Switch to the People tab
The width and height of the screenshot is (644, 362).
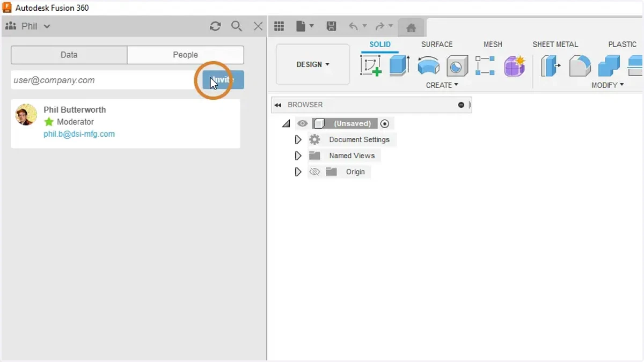pos(185,55)
